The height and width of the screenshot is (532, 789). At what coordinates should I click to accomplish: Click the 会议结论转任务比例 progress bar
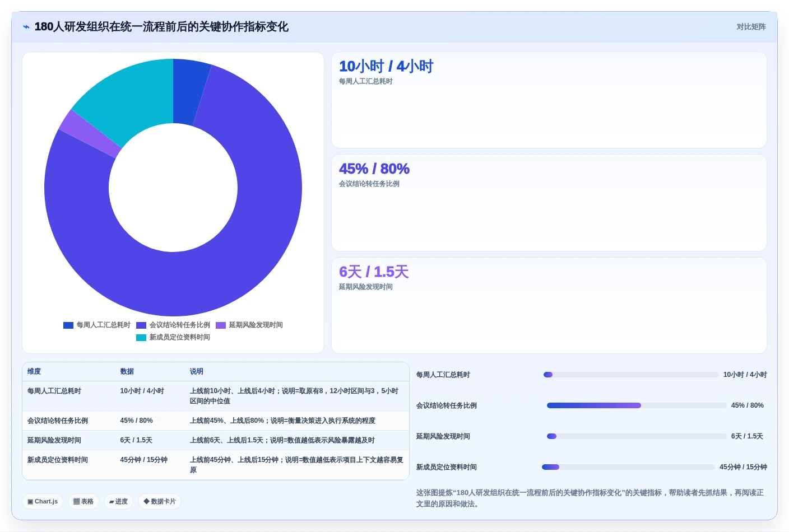[x=637, y=406]
